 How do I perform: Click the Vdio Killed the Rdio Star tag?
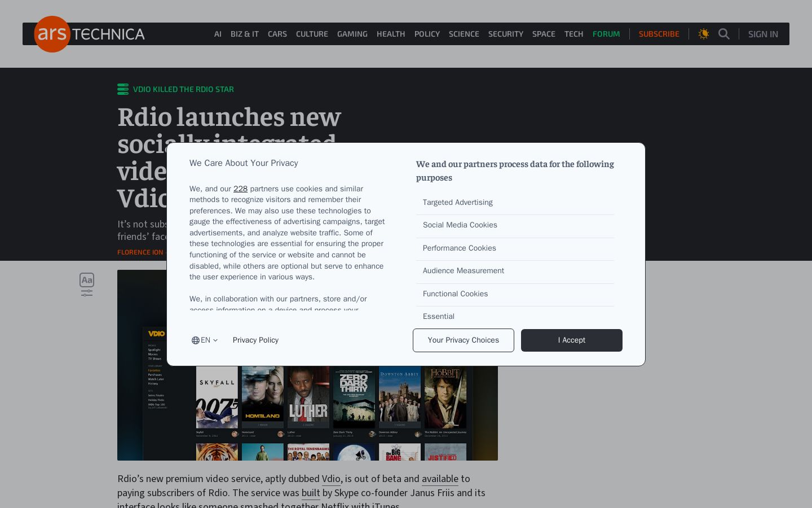click(x=183, y=89)
